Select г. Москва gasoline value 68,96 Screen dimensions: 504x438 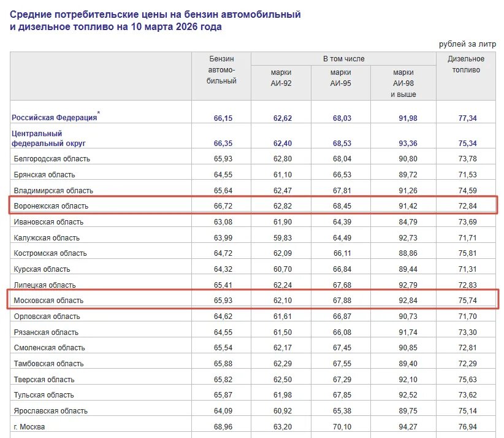[223, 427]
